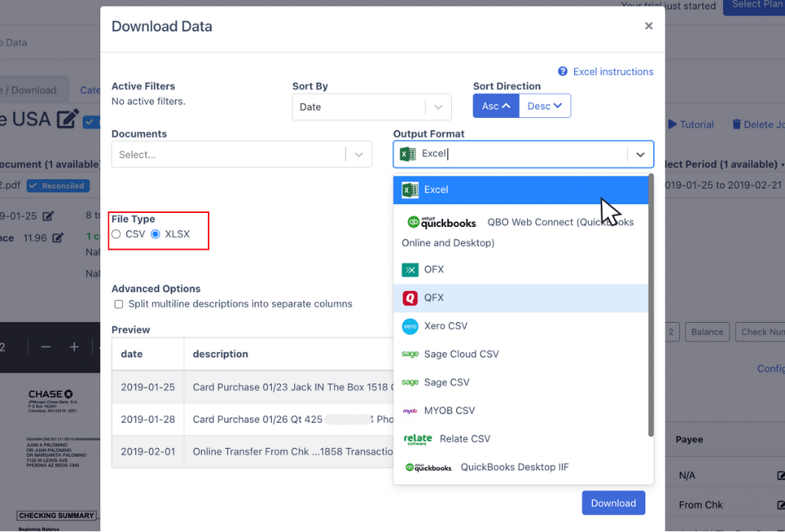
Task: Select the CSV file type radio
Action: [116, 234]
